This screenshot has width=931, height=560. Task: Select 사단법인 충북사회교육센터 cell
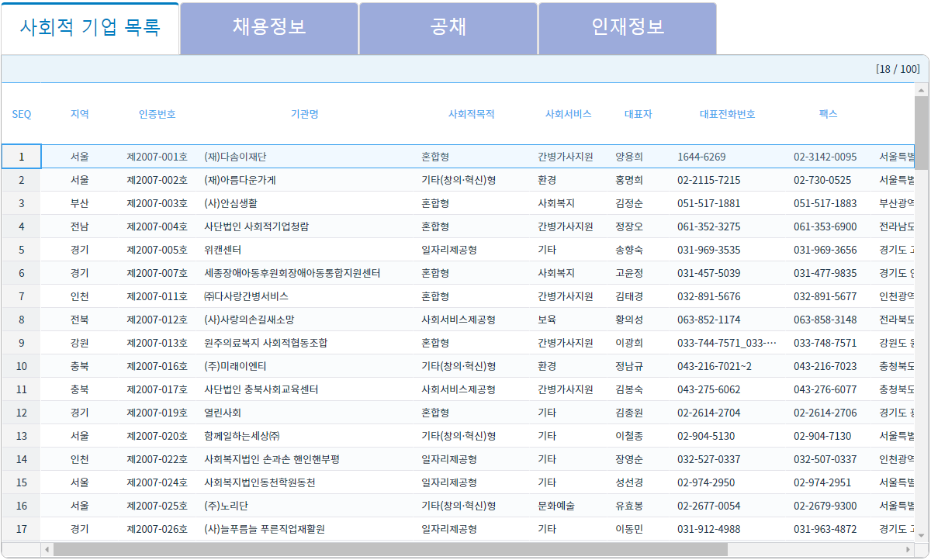(x=305, y=389)
